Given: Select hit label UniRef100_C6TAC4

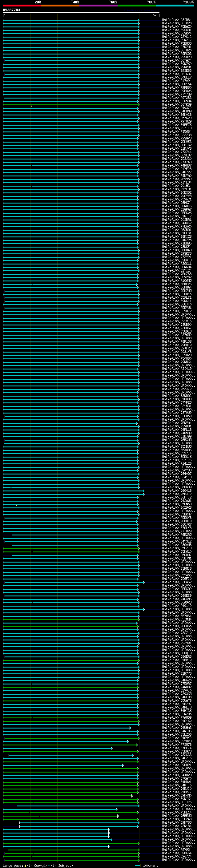Looking at the screenshot, I should point(177,61).
